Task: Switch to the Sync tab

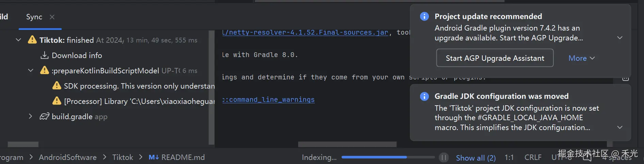Action: 34,17
